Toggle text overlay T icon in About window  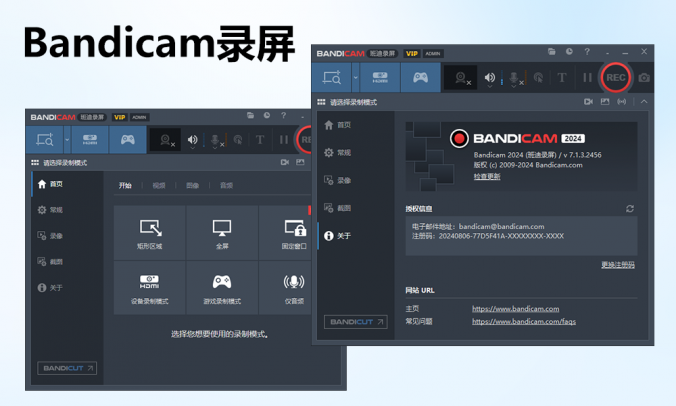pos(561,78)
